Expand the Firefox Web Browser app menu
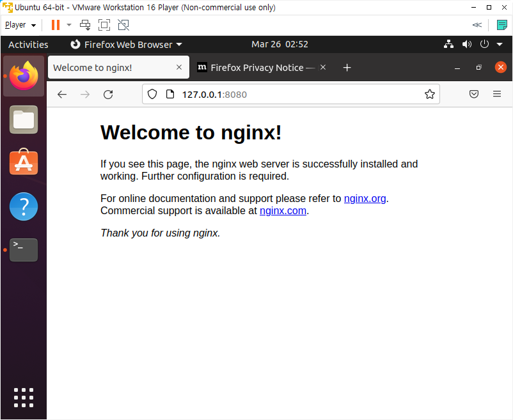 pyautogui.click(x=126, y=45)
